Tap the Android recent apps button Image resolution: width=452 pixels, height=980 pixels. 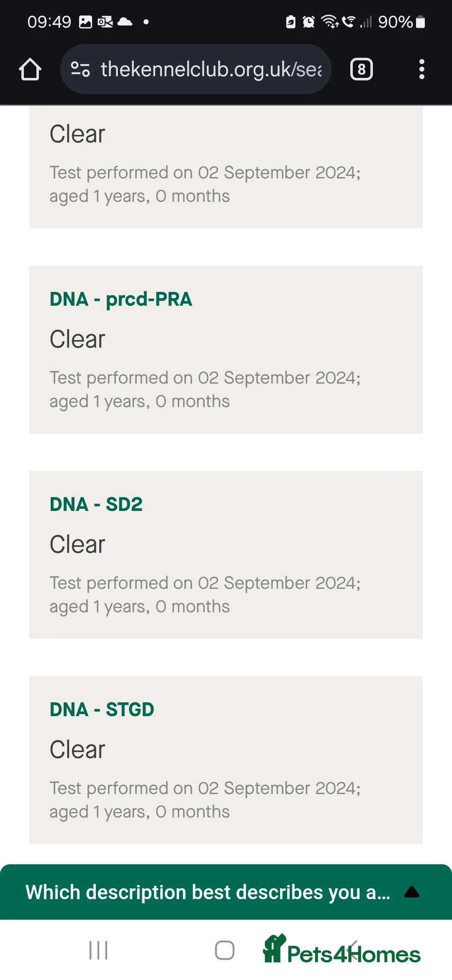click(x=98, y=950)
